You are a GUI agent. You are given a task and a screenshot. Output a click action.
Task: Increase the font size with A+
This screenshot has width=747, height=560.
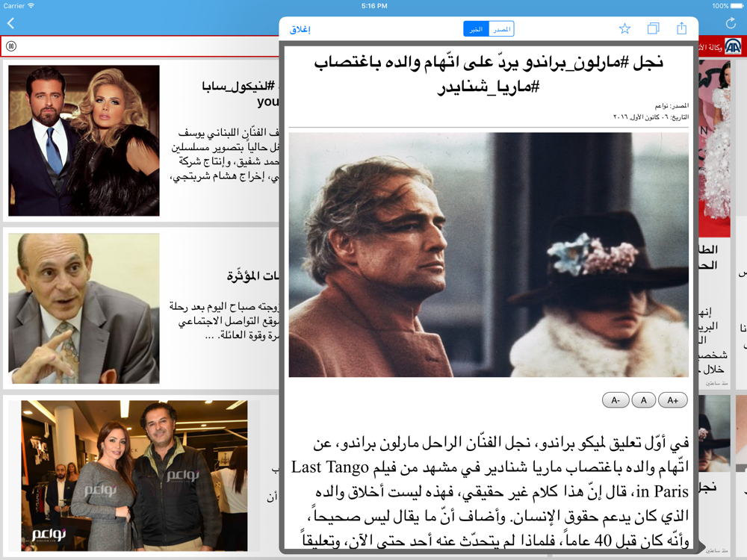click(x=672, y=400)
